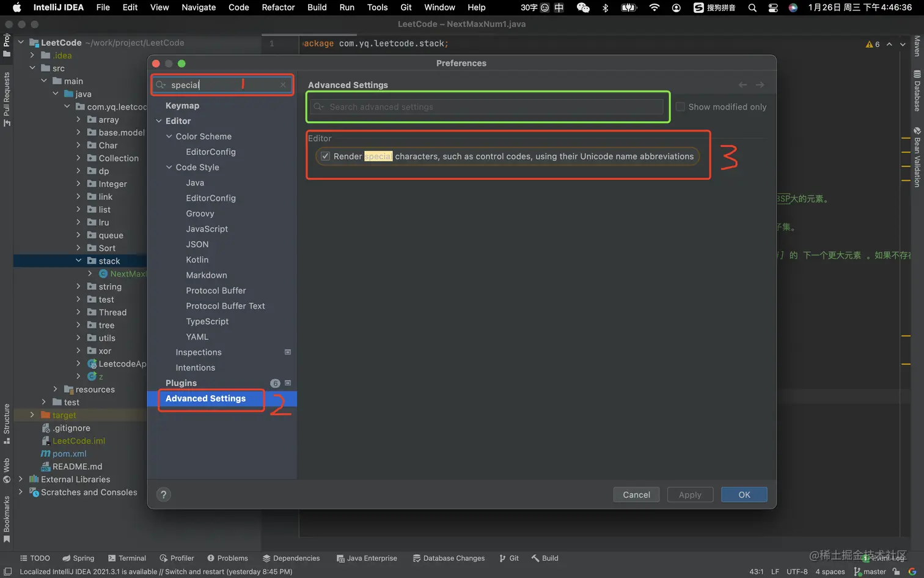This screenshot has height=578, width=924.
Task: Click master git branch in status bar
Action: (870, 571)
